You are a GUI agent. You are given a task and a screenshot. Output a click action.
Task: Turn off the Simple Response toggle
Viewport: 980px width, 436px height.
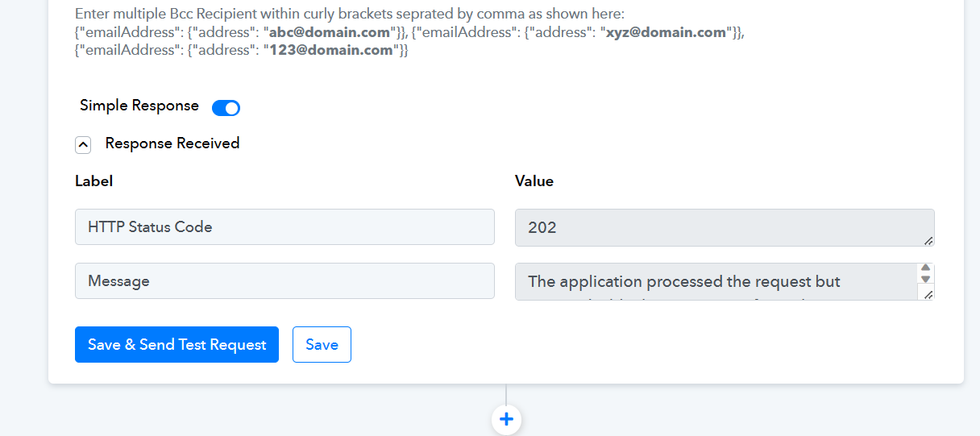[x=226, y=108]
